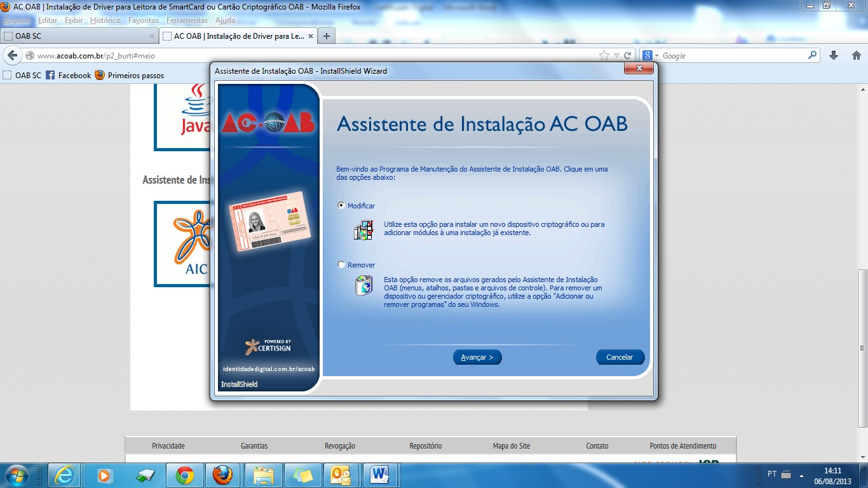The image size is (868, 488).
Task: Click the browser page vertical scrollbar
Action: (x=863, y=348)
